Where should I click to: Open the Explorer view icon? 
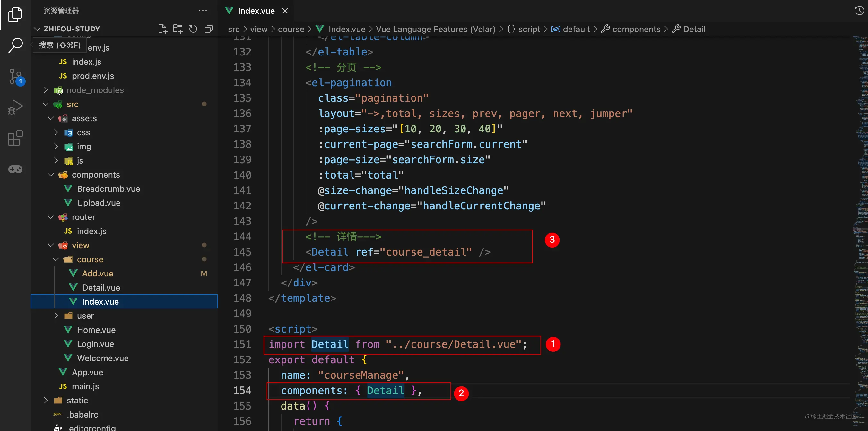pyautogui.click(x=15, y=14)
